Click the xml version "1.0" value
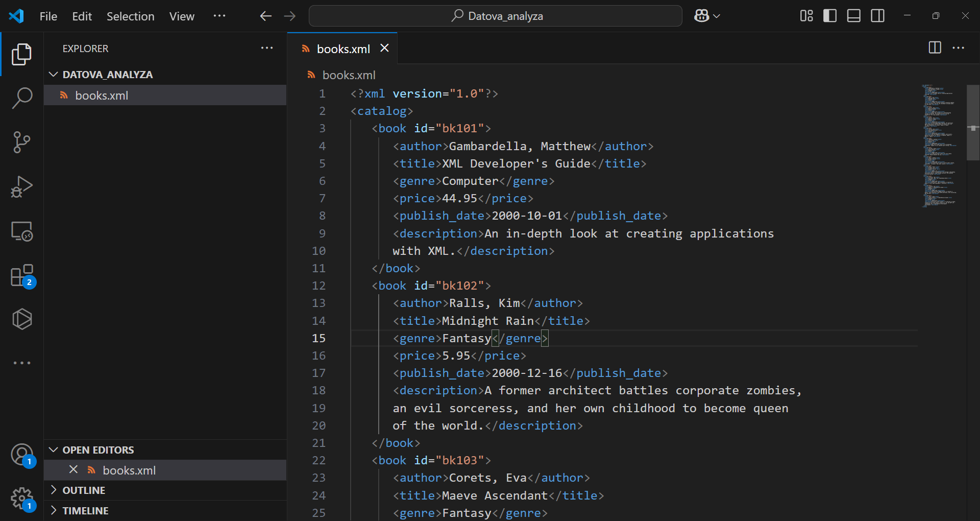The width and height of the screenshot is (980, 521). tap(467, 93)
